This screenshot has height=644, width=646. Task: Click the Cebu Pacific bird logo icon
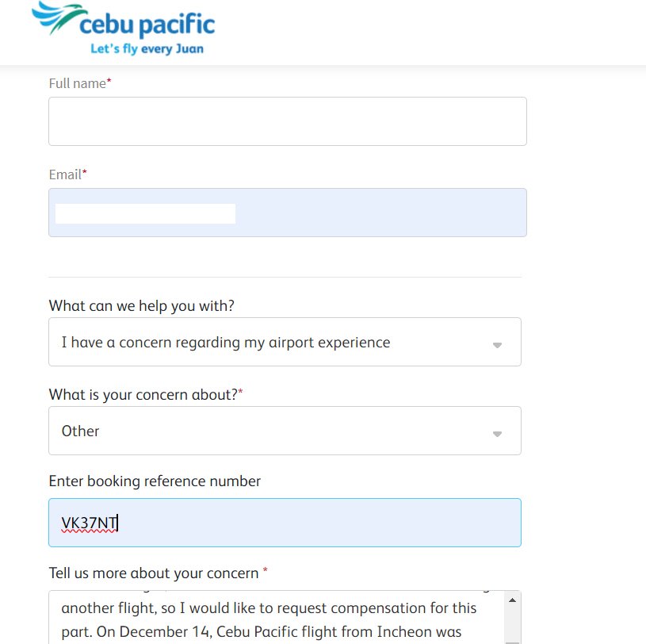pyautogui.click(x=56, y=19)
